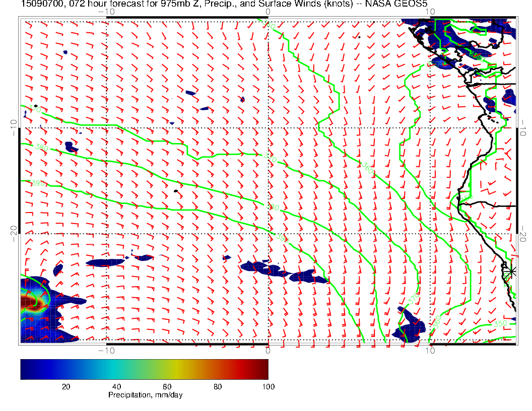The image size is (532, 411).
Task: Click the "0" longitude label on the top axis
Action: (x=268, y=12)
